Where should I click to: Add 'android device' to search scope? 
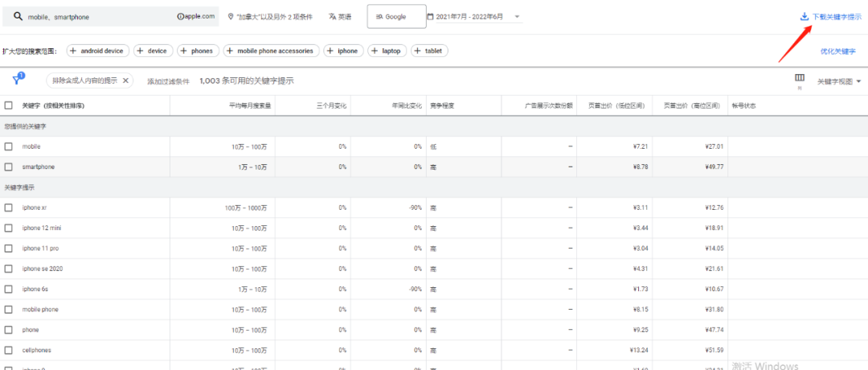point(98,51)
